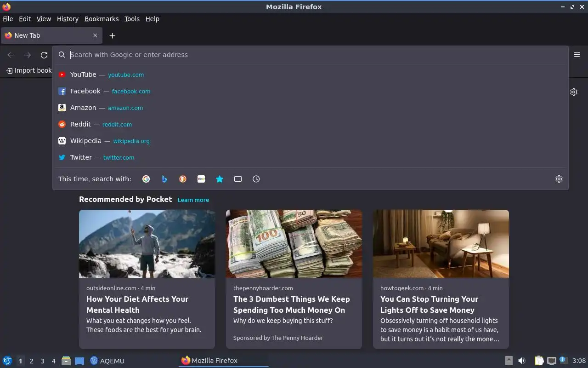Open the Firefox hamburger application menu

577,55
